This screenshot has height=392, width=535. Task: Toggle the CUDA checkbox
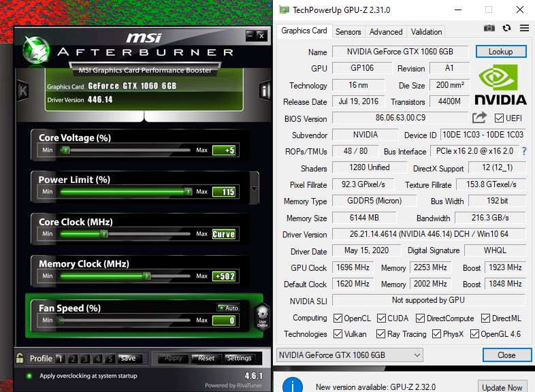click(x=381, y=318)
